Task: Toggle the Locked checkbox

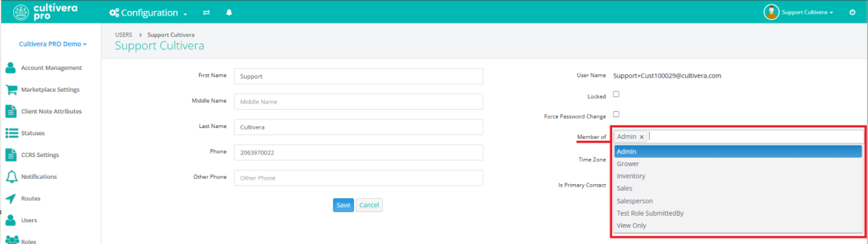Action: pyautogui.click(x=616, y=94)
